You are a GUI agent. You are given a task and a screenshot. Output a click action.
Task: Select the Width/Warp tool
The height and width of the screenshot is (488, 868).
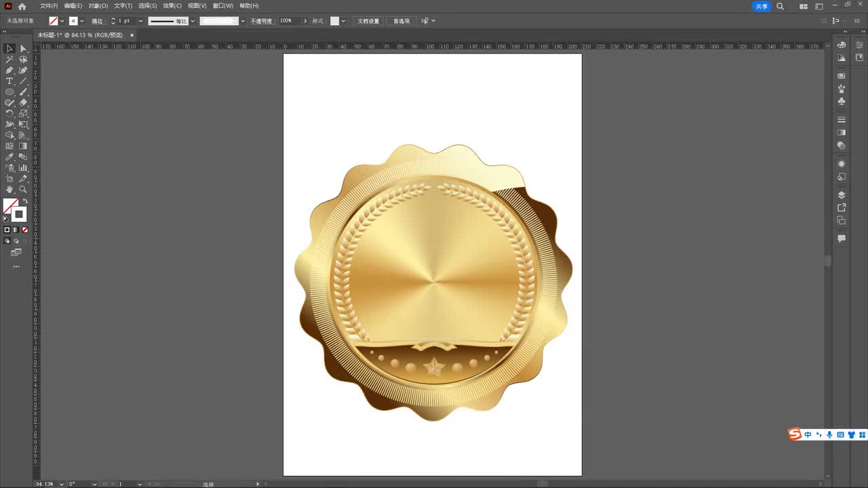(x=9, y=125)
